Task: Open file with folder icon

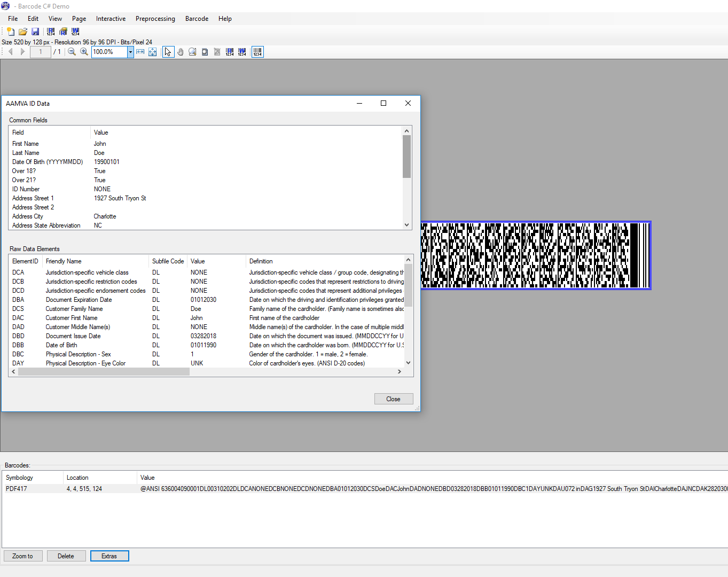Action: (x=22, y=32)
